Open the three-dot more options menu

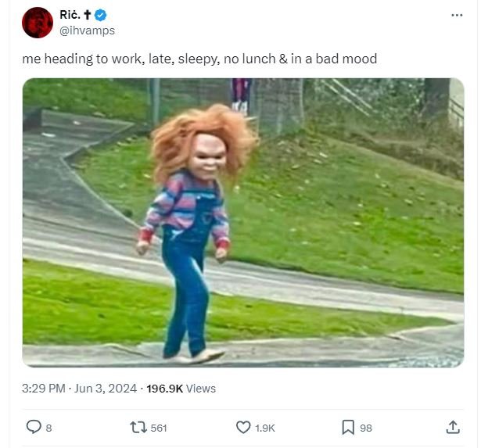[x=457, y=15]
